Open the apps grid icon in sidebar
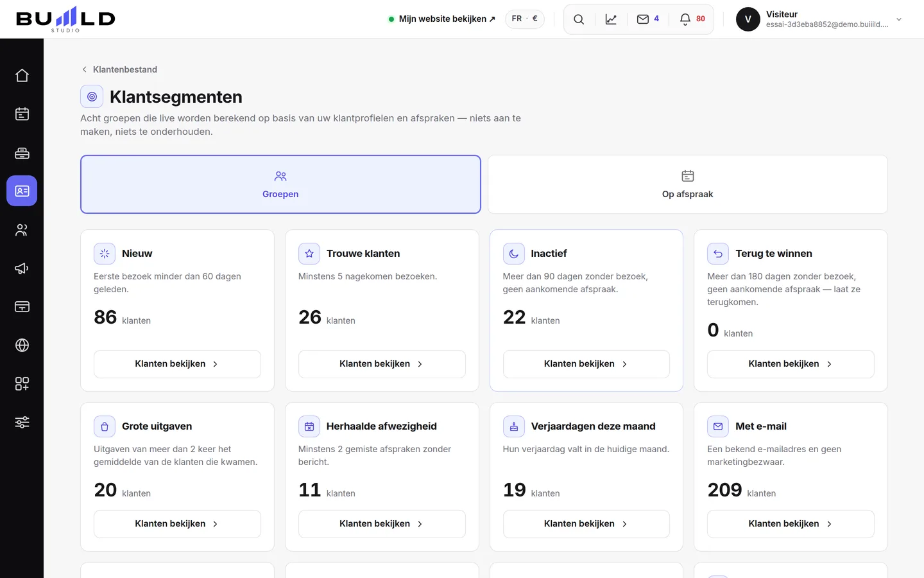The image size is (924, 578). point(22,384)
